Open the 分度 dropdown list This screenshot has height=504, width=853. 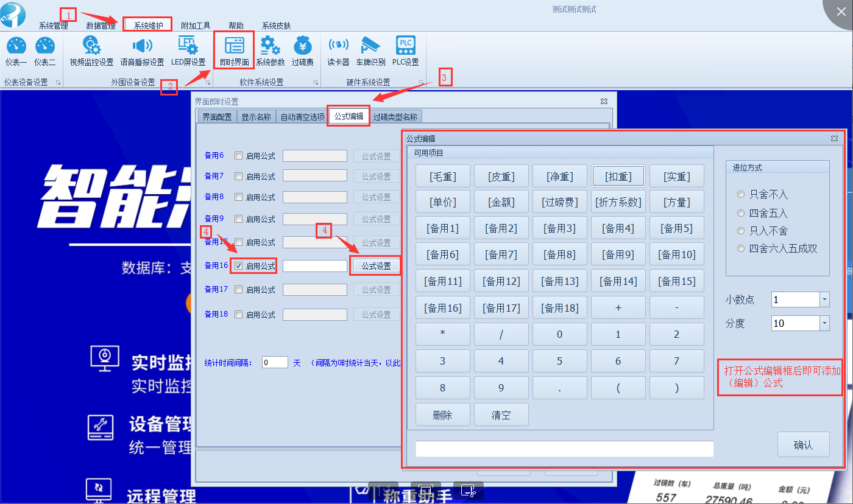pyautogui.click(x=824, y=323)
